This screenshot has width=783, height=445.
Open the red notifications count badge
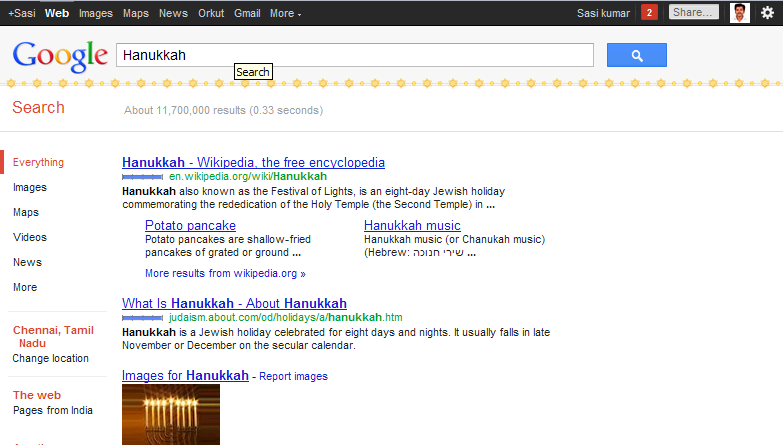(x=649, y=12)
